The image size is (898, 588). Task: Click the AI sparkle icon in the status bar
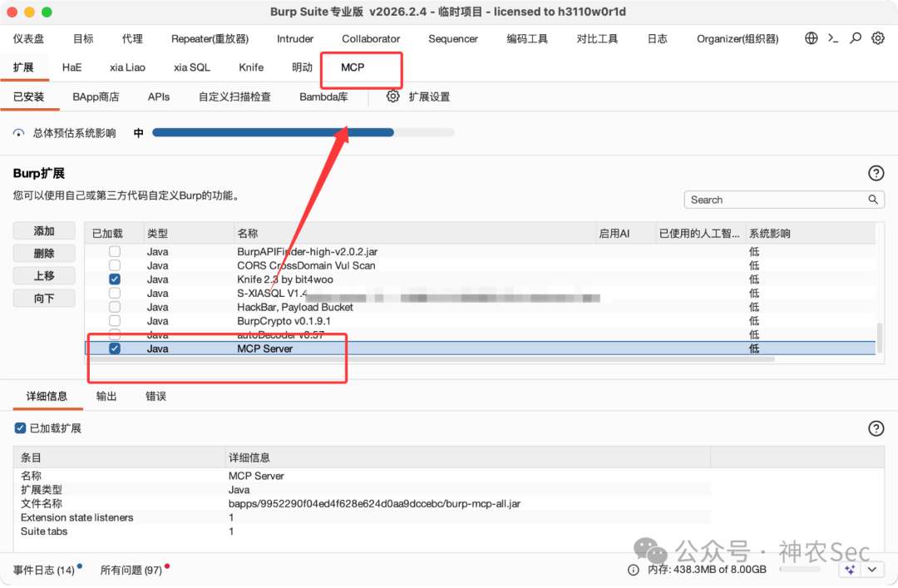pos(850,570)
